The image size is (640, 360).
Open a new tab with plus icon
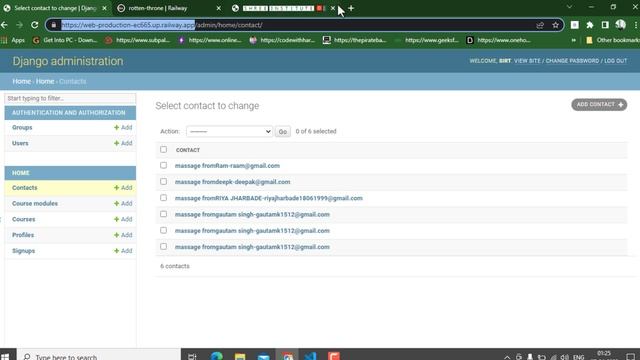tap(351, 8)
